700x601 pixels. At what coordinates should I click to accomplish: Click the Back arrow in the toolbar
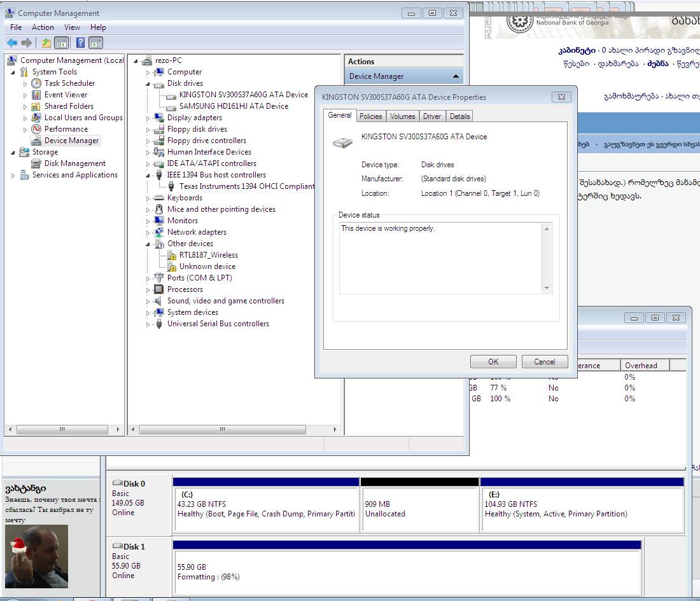click(x=11, y=43)
